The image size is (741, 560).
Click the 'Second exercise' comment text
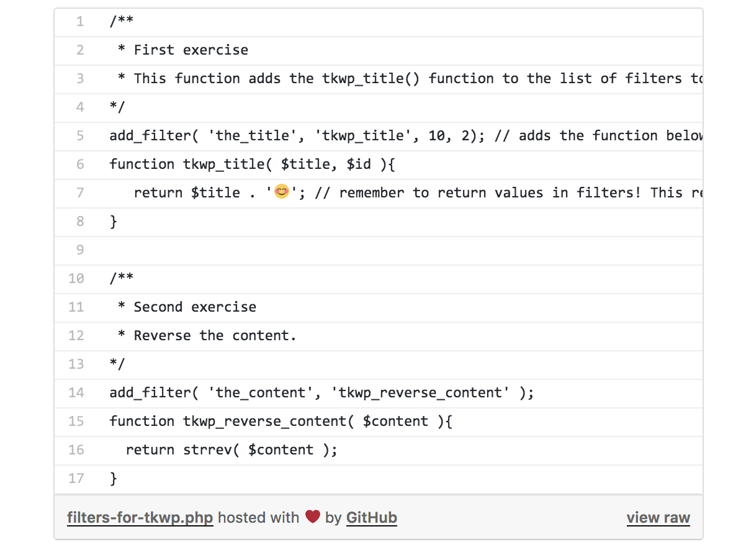[195, 307]
